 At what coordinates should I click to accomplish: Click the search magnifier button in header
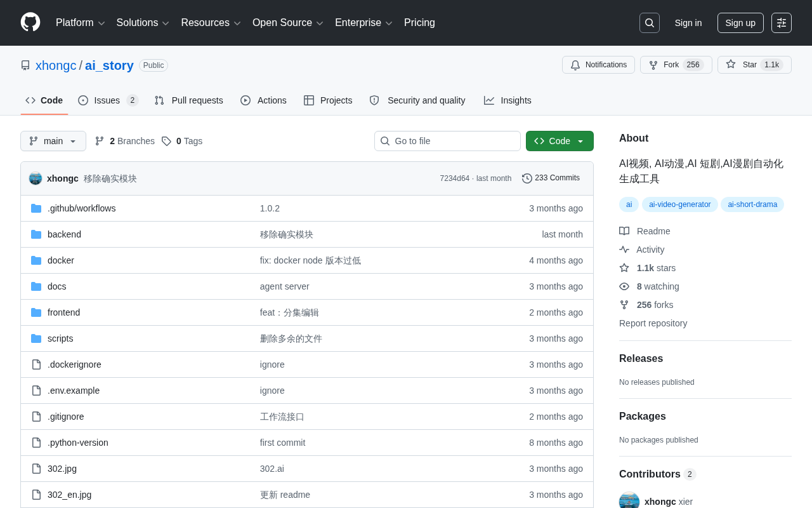point(650,23)
